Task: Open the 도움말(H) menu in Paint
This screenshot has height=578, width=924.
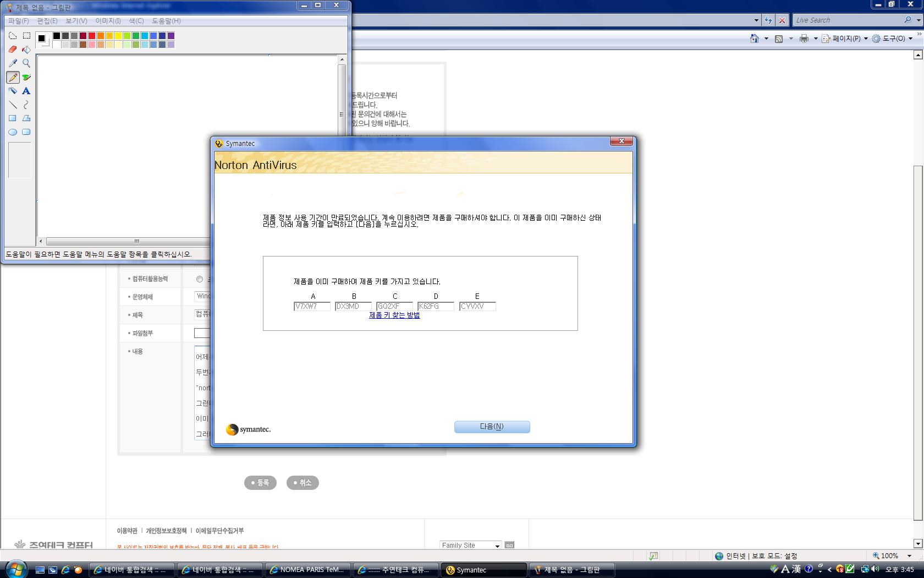Action: [x=166, y=21]
